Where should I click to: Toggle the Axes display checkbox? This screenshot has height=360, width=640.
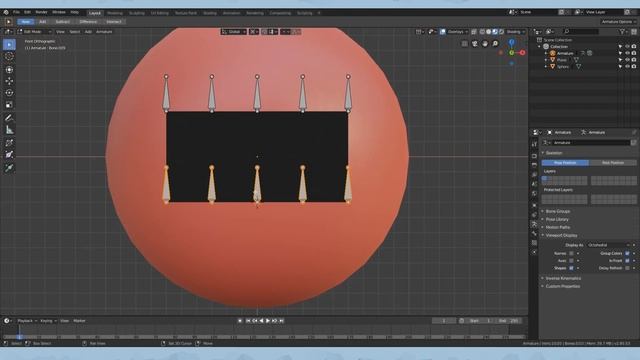pyautogui.click(x=571, y=260)
